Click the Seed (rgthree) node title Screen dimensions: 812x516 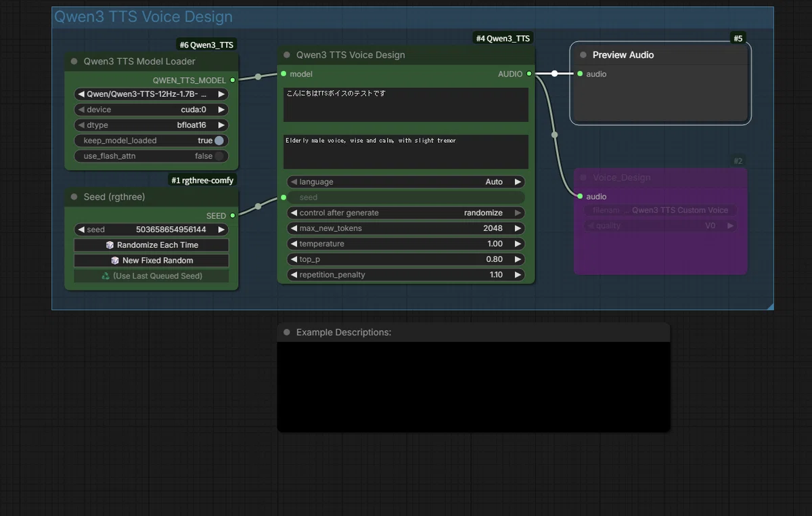click(x=114, y=197)
